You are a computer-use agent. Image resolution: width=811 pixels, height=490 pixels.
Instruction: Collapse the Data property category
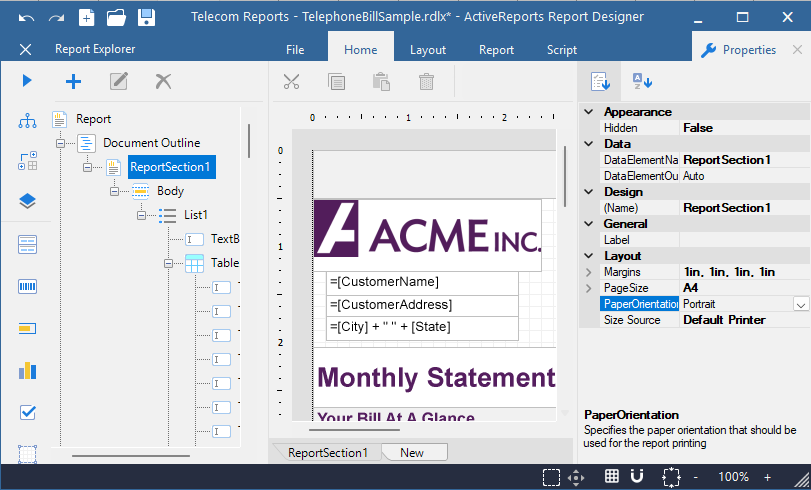589,144
